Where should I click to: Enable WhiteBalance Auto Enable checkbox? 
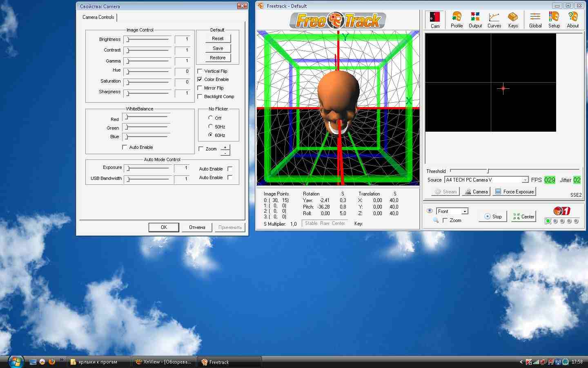point(125,147)
